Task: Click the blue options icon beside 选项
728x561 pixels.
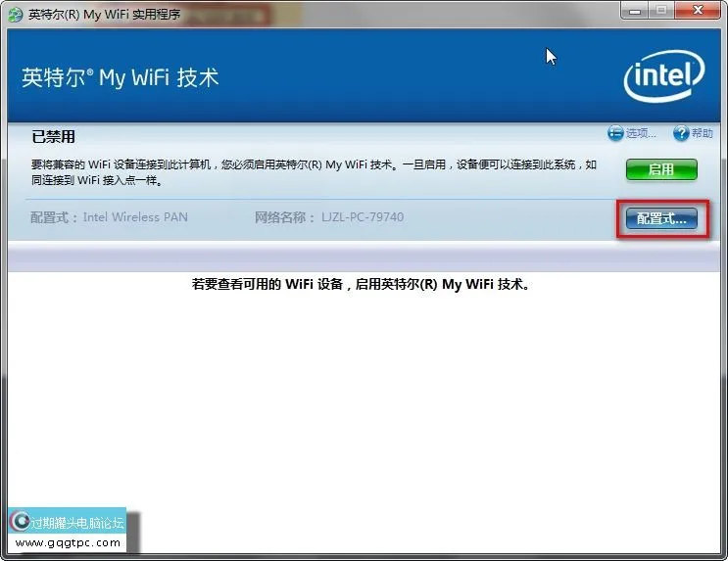Action: [x=615, y=133]
